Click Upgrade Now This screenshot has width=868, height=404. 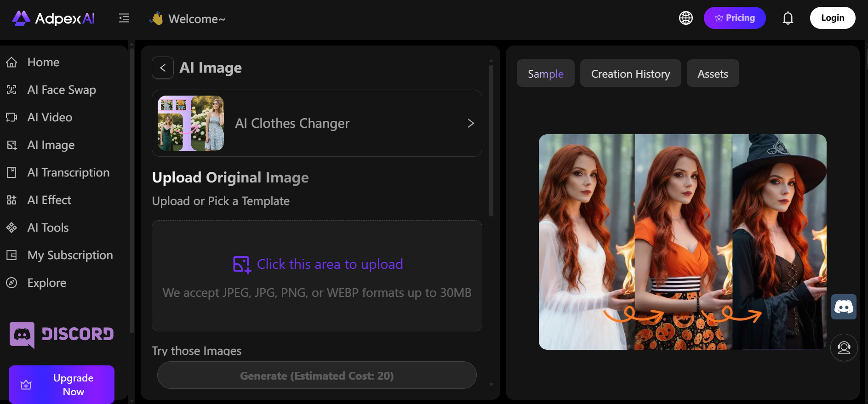pos(61,384)
